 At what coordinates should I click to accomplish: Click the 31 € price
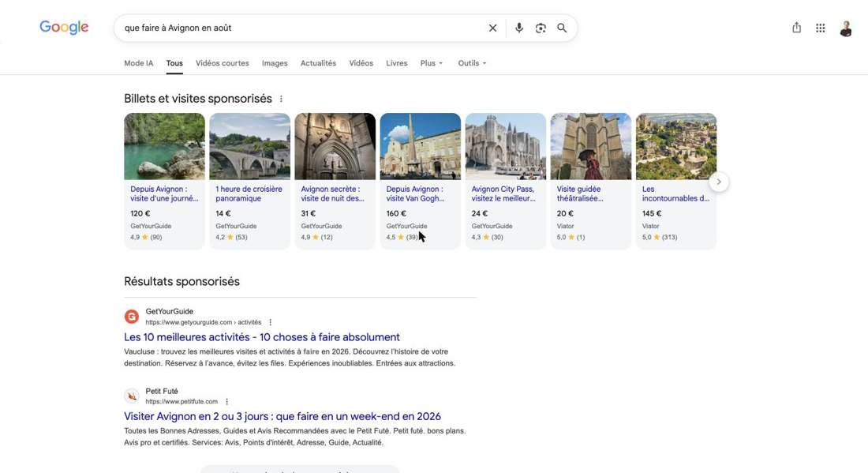(x=309, y=213)
